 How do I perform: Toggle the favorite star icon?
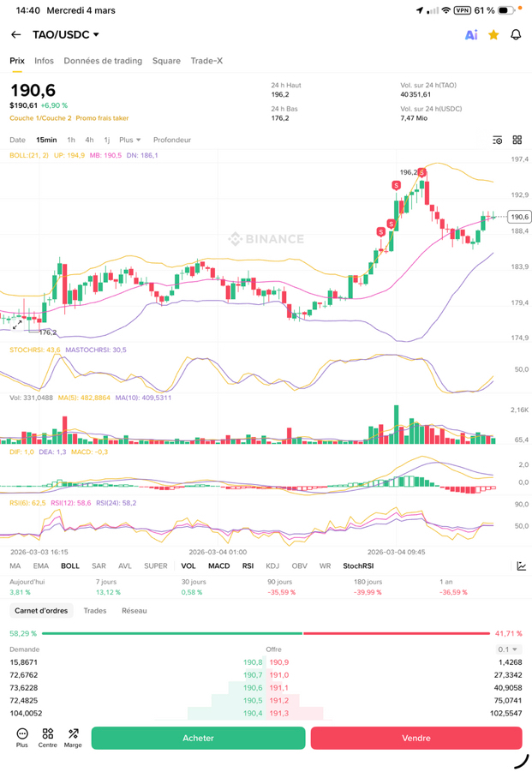pos(493,34)
